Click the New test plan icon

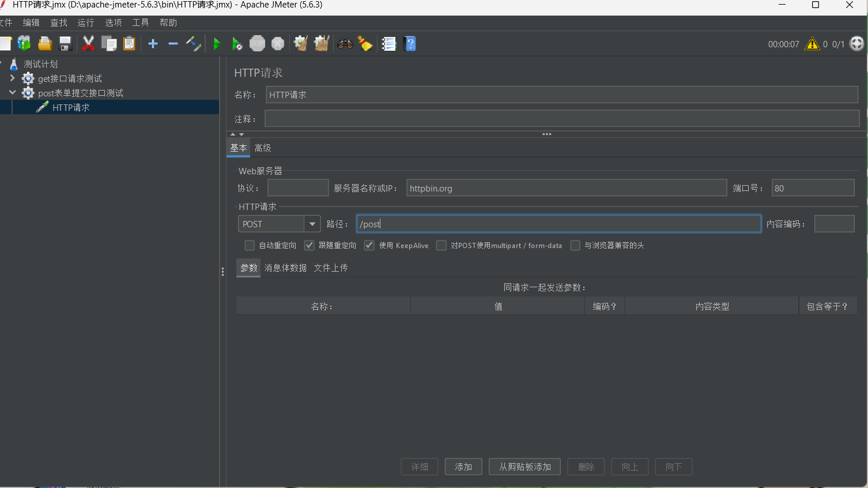point(5,44)
